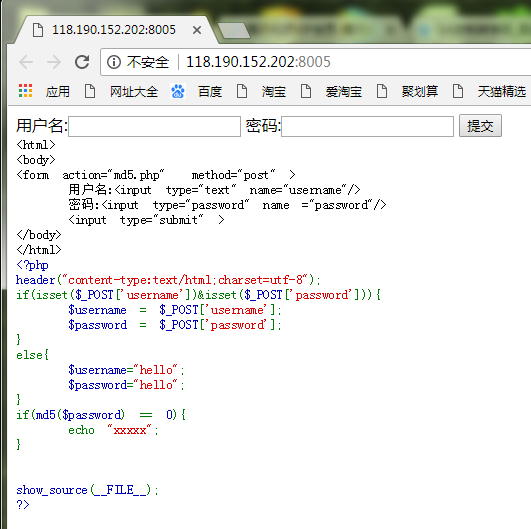Click the Baidu paw icon

coord(178,91)
